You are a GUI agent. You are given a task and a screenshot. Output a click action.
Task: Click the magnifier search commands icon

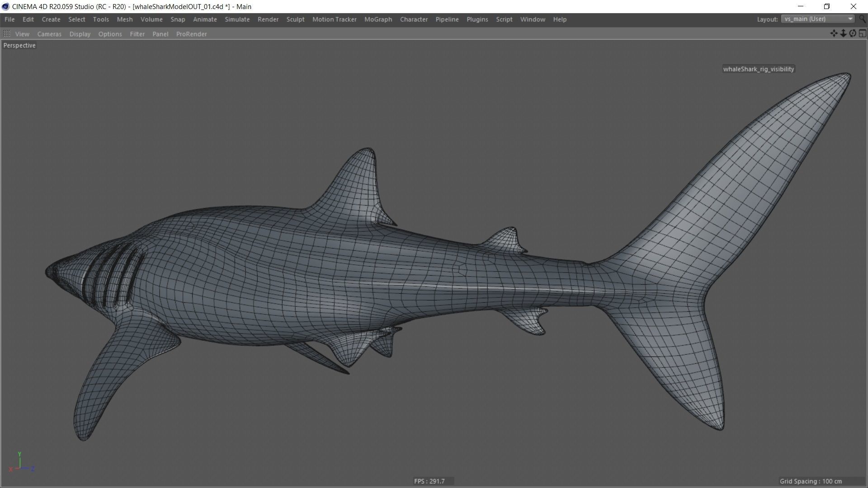pyautogui.click(x=863, y=19)
